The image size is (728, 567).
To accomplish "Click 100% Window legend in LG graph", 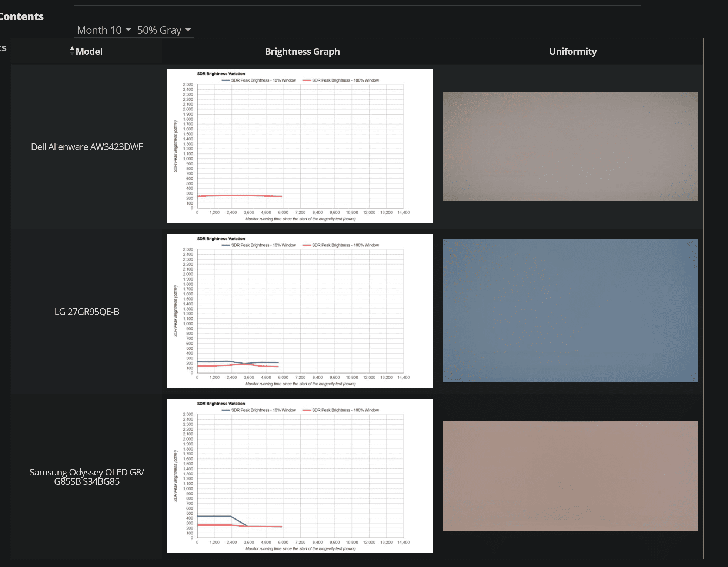I will [x=341, y=245].
